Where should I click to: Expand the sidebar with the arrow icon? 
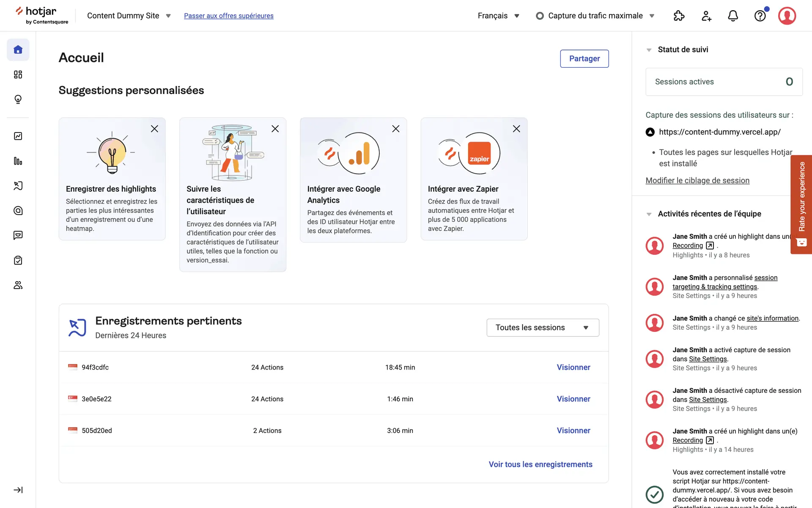pos(18,490)
